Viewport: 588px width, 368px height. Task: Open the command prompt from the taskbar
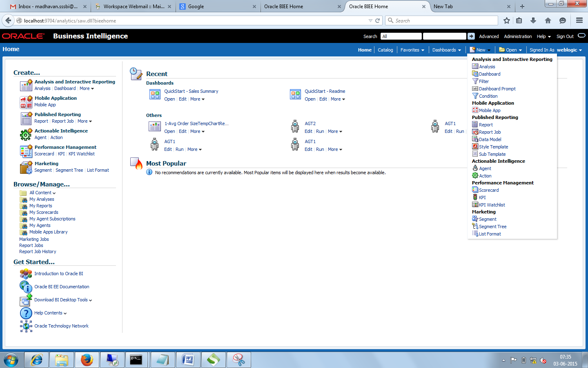136,360
